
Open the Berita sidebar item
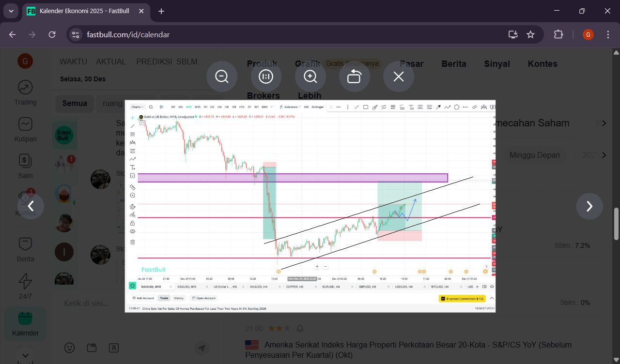[x=25, y=249]
